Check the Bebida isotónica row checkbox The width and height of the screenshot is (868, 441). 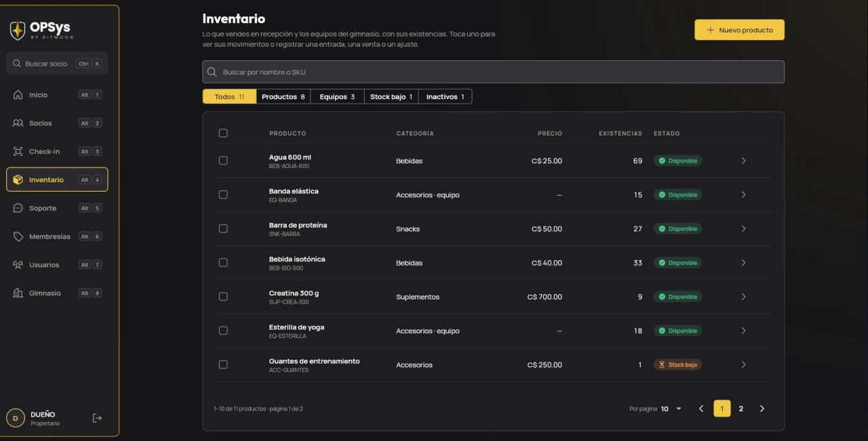tap(223, 263)
